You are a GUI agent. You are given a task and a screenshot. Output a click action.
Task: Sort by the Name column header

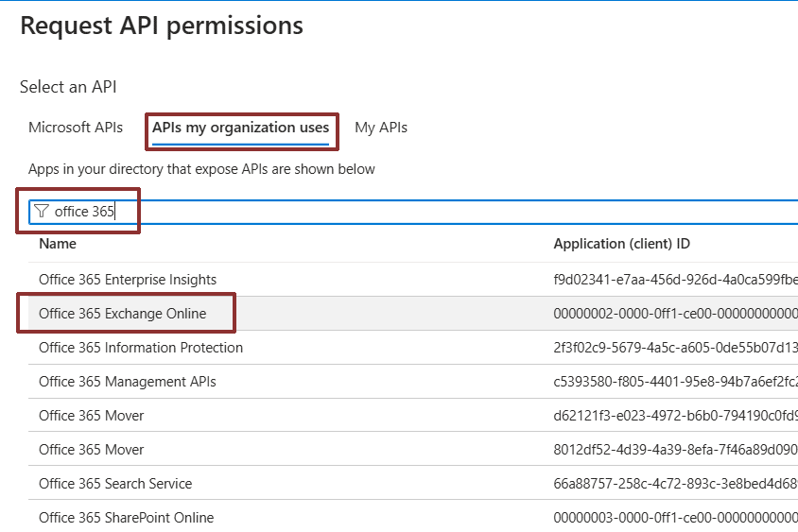coord(58,244)
